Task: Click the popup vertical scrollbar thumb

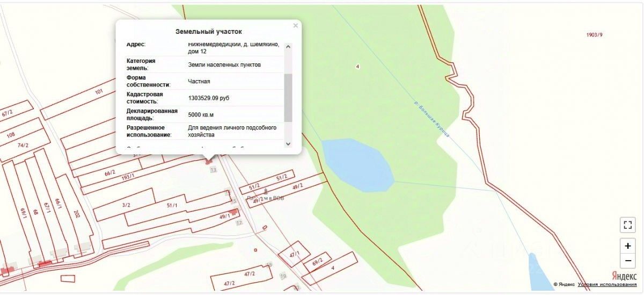Action: click(x=288, y=98)
